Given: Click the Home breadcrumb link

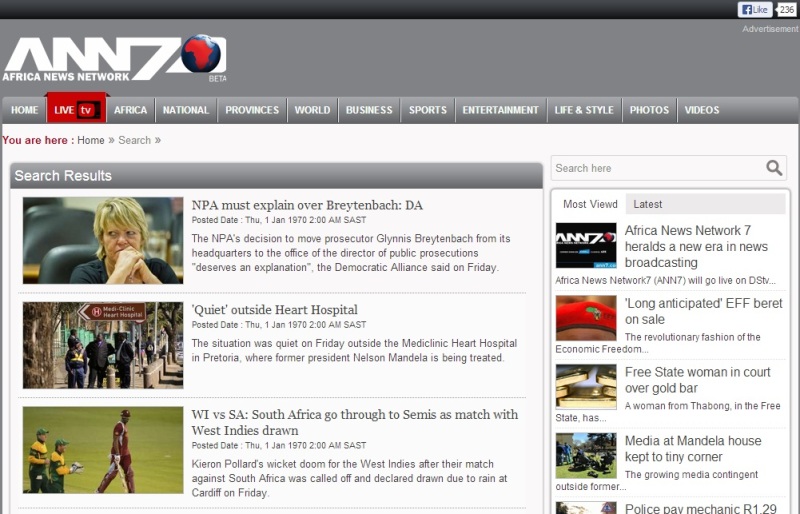Looking at the screenshot, I should (x=90, y=140).
